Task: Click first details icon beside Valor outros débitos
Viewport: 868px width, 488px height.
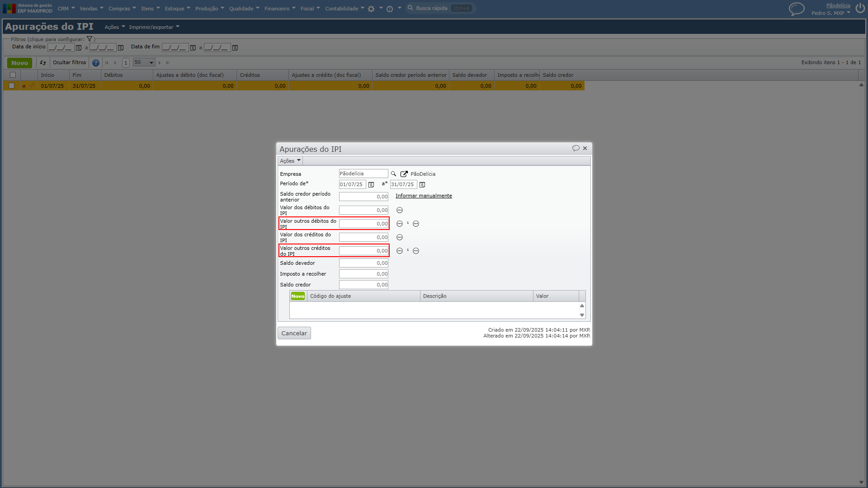Action: tap(400, 224)
